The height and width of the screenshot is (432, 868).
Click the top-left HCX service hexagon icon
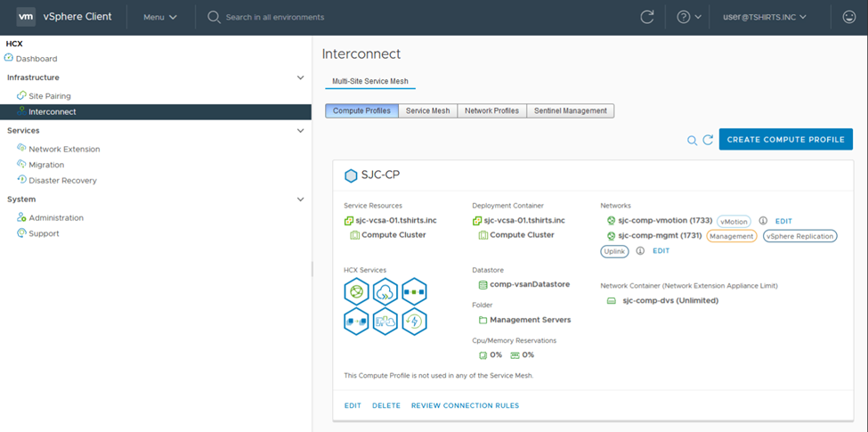coord(357,291)
